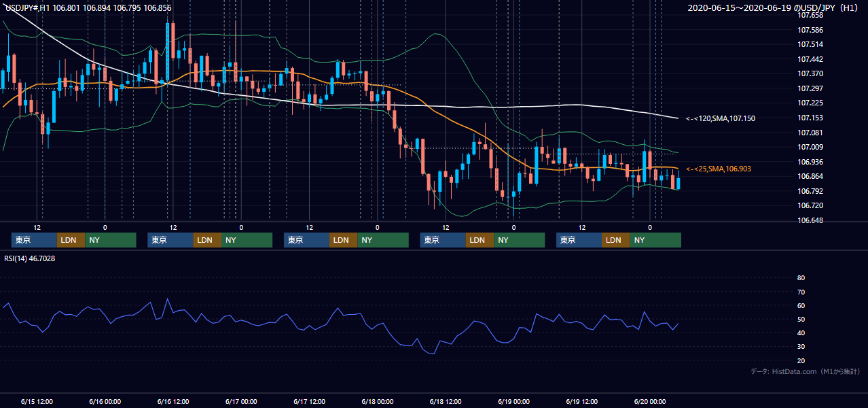The image size is (868, 408).
Task: Pick the 6/17 12:00 date label
Action: [x=309, y=401]
